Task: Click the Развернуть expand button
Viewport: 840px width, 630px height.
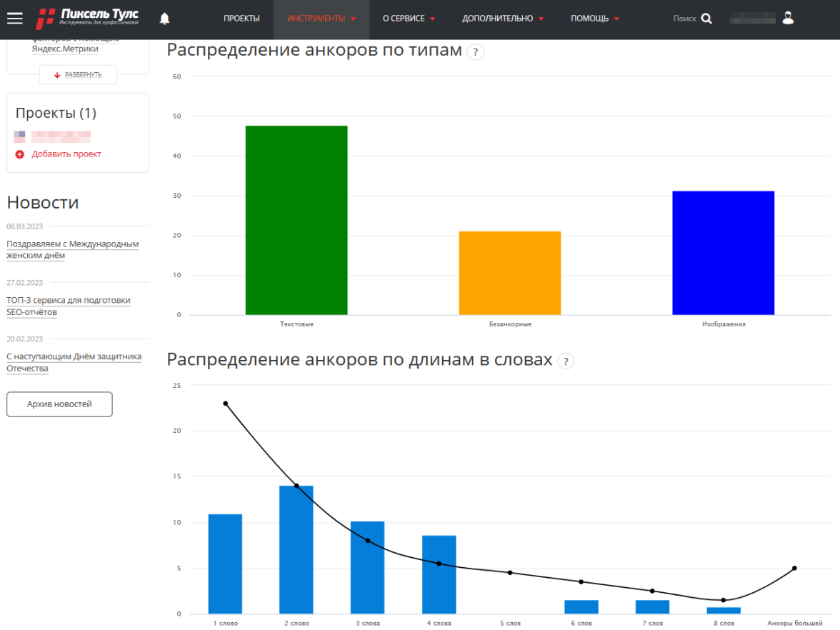Action: (78, 75)
